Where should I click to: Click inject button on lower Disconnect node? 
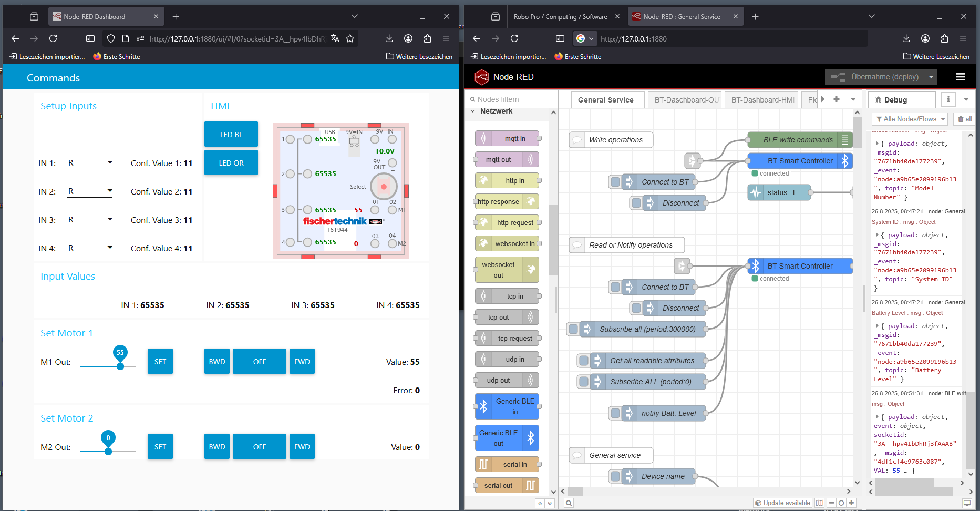[x=636, y=308]
